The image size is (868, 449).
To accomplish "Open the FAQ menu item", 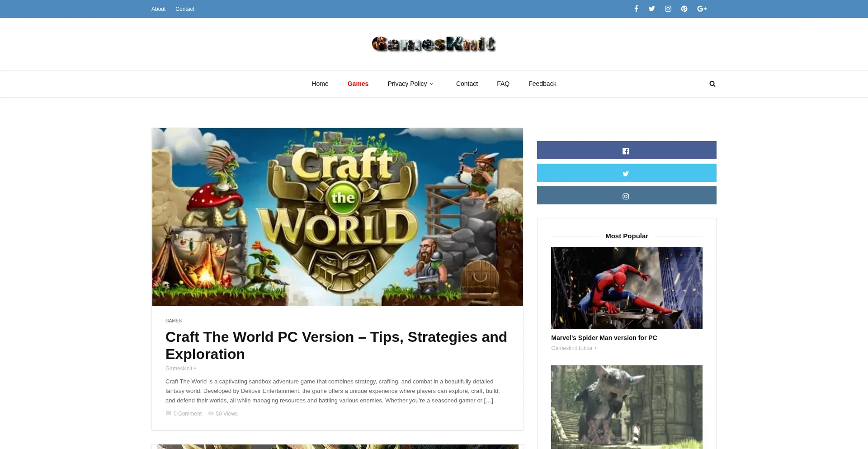I will pyautogui.click(x=503, y=84).
